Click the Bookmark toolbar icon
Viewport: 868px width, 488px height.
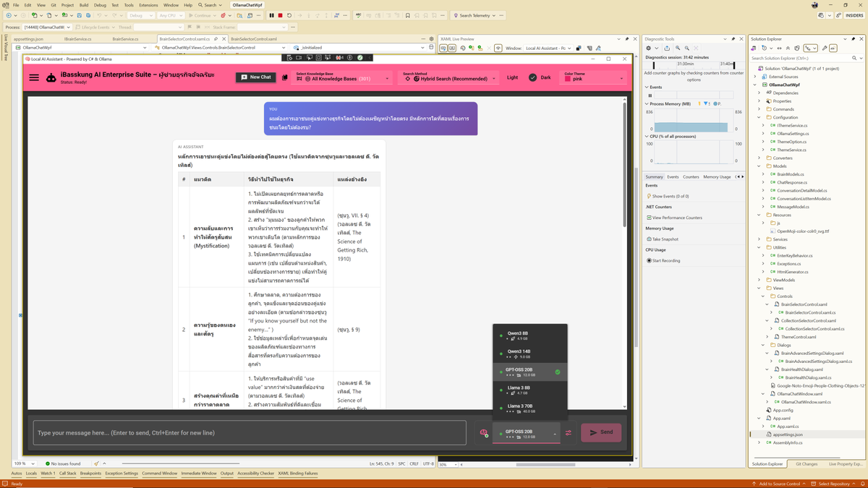point(407,15)
